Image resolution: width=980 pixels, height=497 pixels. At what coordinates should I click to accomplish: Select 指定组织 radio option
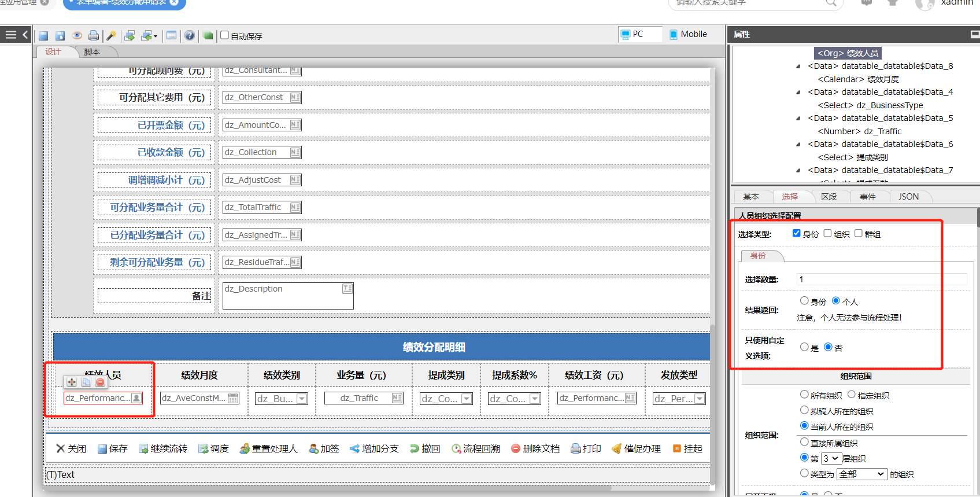(852, 395)
